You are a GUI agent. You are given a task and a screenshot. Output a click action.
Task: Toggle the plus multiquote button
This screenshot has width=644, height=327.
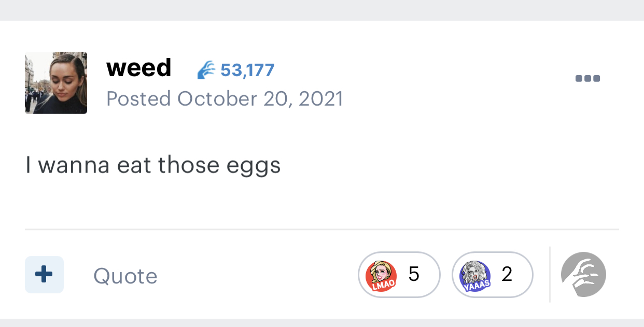tap(44, 275)
